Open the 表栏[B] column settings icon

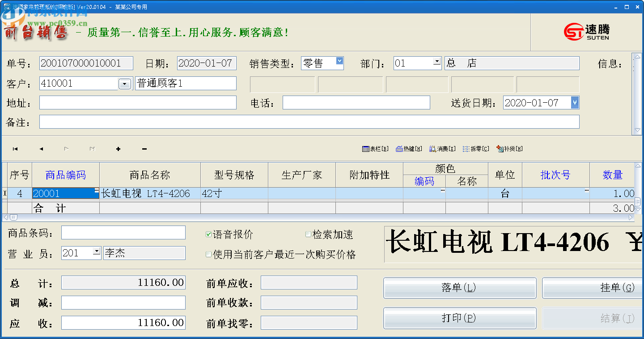click(376, 149)
